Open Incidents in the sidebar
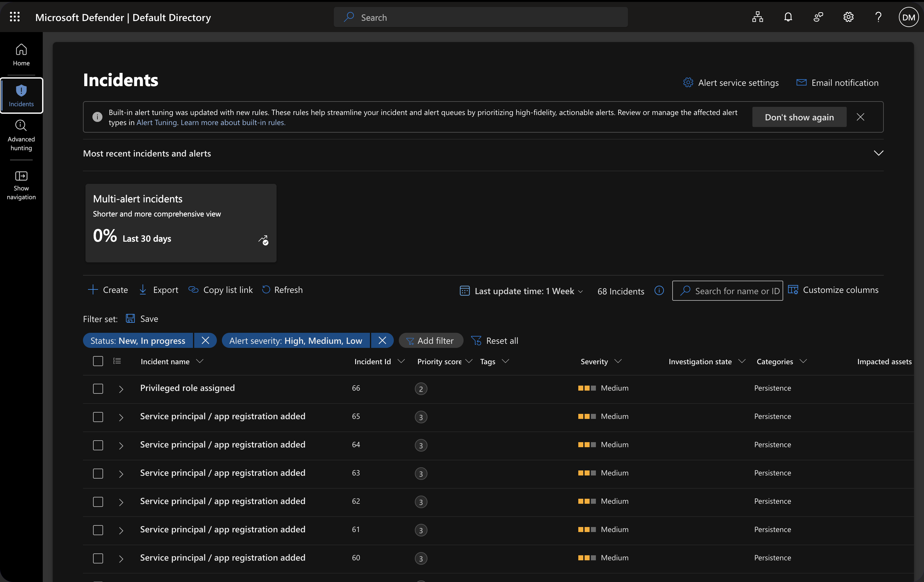Viewport: 924px width, 582px height. pos(21,96)
